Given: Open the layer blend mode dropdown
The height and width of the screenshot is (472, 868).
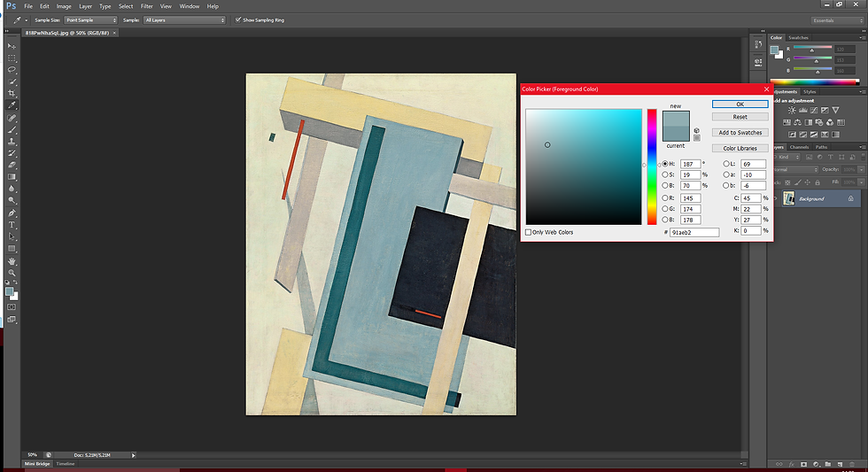Looking at the screenshot, I should [794, 170].
